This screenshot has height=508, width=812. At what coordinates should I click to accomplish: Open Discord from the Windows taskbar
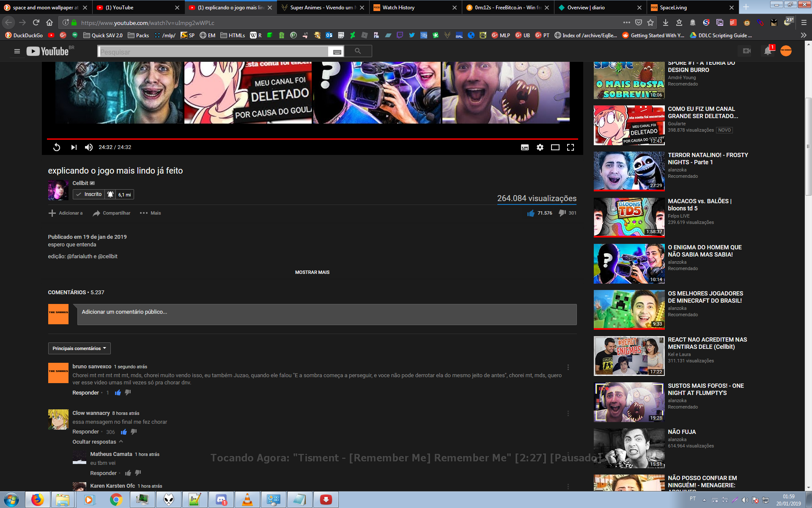coord(221,500)
